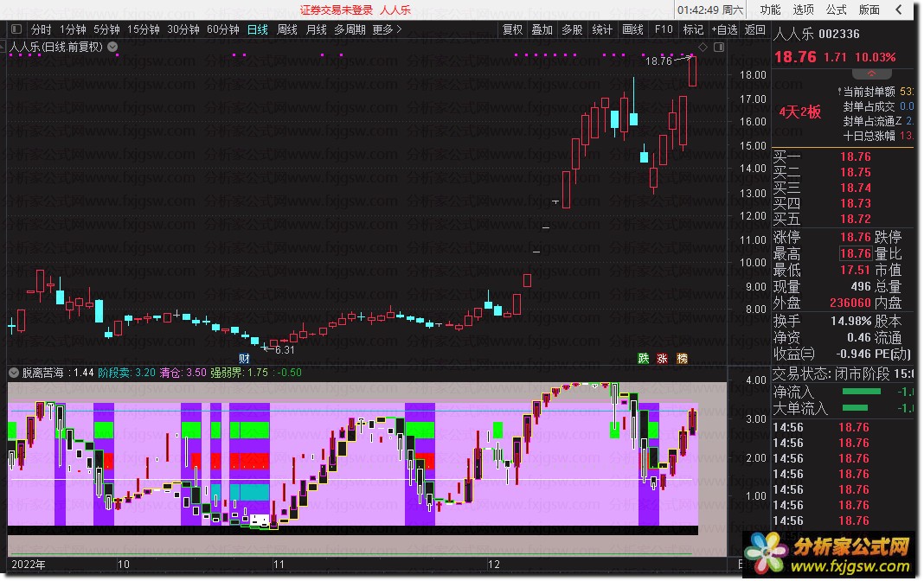
Task: Toggle the right side panel icon
Action: (x=719, y=47)
